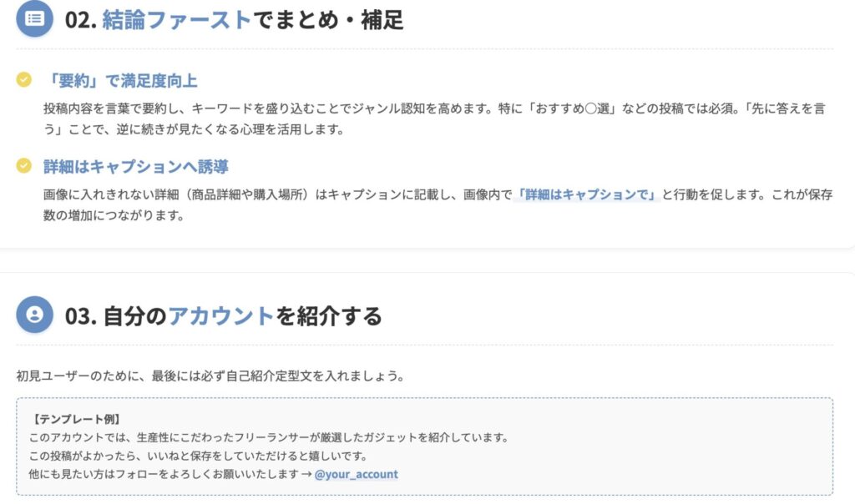Click the list icon beside heading 02
The height and width of the screenshot is (504, 855).
(x=34, y=19)
